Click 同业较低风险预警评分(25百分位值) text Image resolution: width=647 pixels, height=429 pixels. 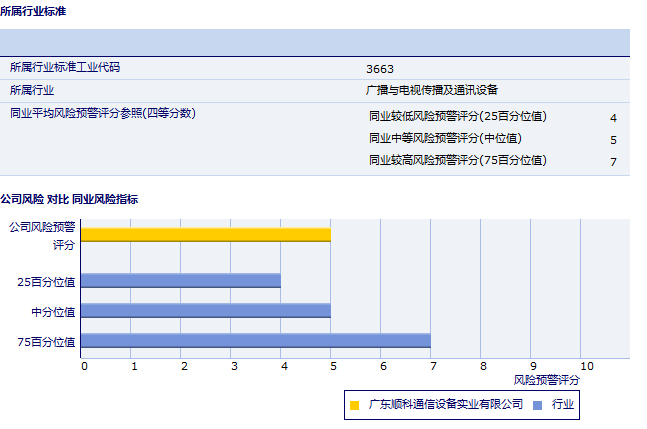(458, 116)
